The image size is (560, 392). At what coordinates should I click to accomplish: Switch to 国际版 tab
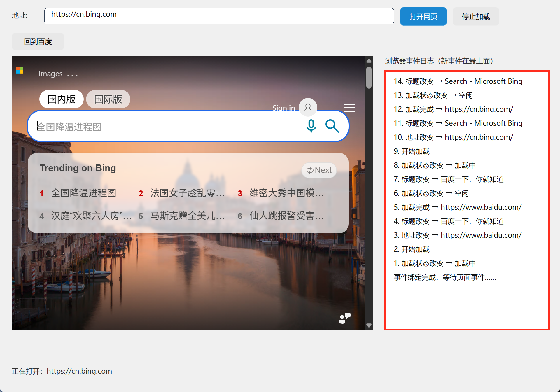click(108, 99)
